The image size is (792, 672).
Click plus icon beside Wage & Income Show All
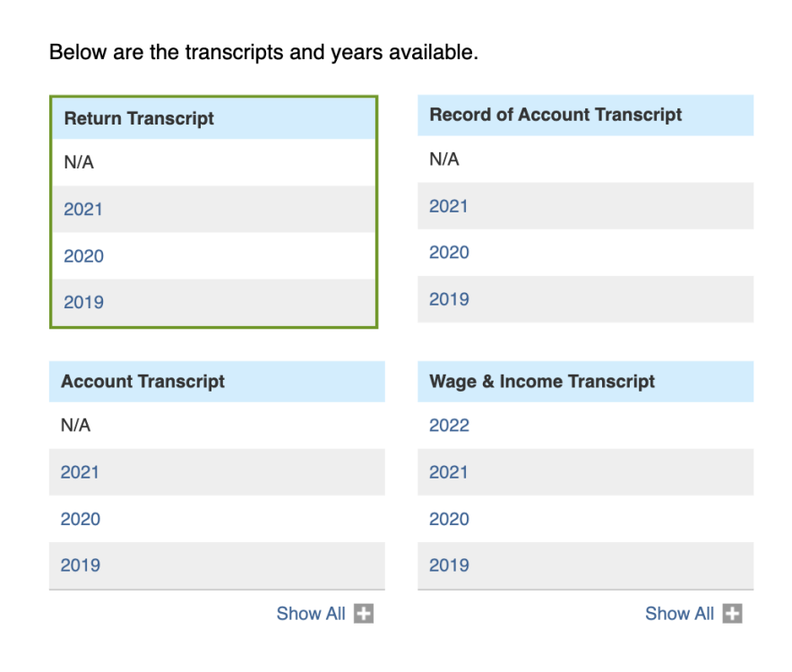(x=732, y=614)
